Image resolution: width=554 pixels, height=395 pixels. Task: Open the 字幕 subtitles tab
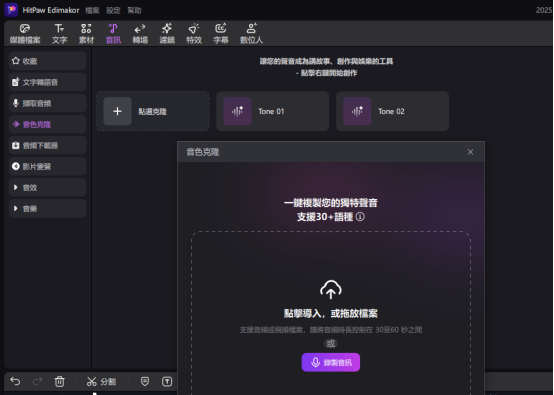221,34
